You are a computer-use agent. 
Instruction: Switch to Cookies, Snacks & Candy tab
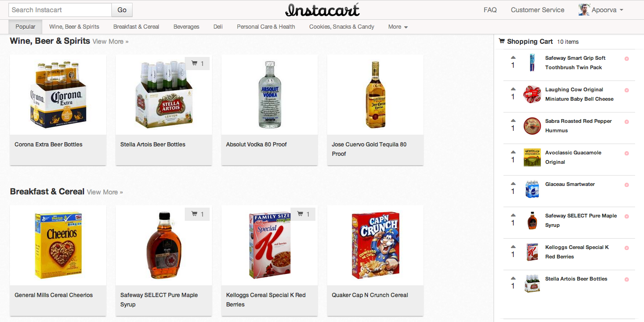[x=342, y=27]
